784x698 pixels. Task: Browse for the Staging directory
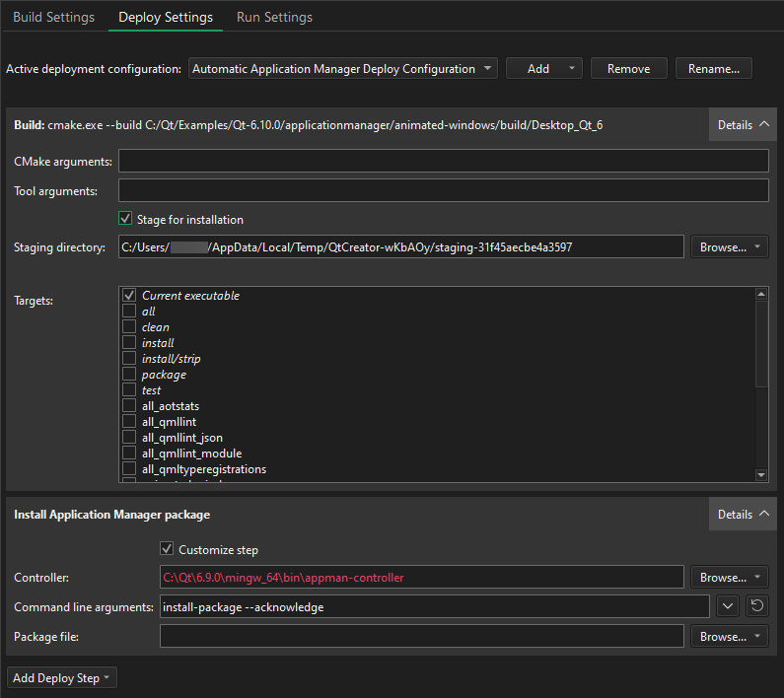click(729, 247)
